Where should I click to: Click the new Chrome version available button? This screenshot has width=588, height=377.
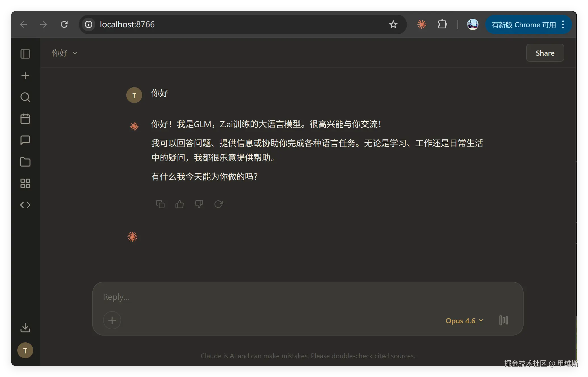pos(524,25)
